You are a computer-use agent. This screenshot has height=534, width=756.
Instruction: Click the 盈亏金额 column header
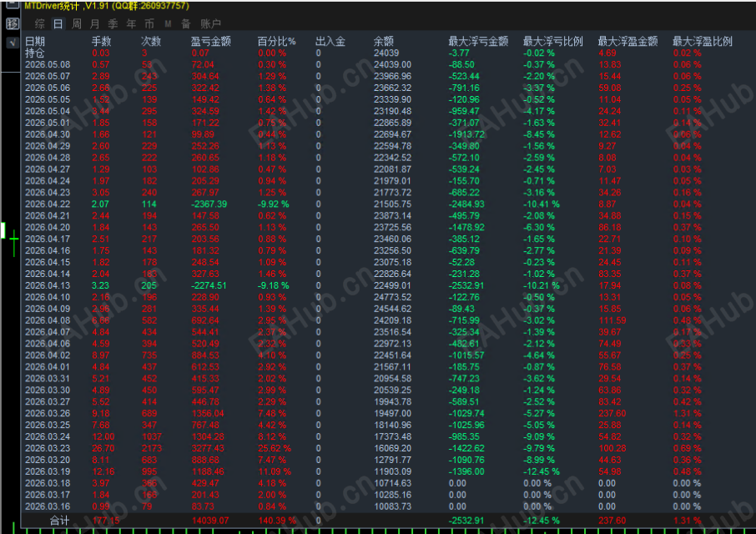211,42
